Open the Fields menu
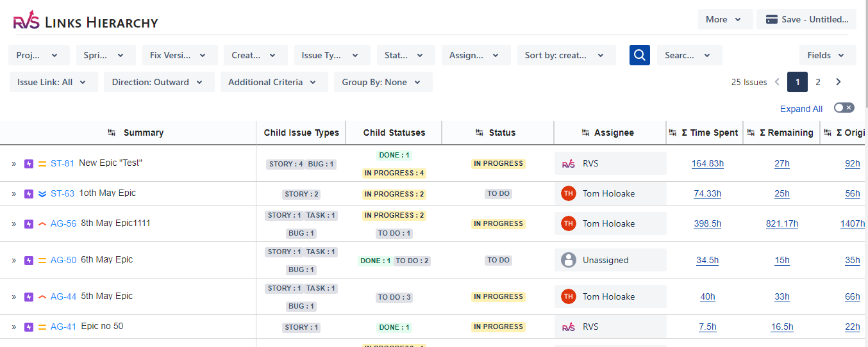This screenshot has width=868, height=347. (x=827, y=55)
